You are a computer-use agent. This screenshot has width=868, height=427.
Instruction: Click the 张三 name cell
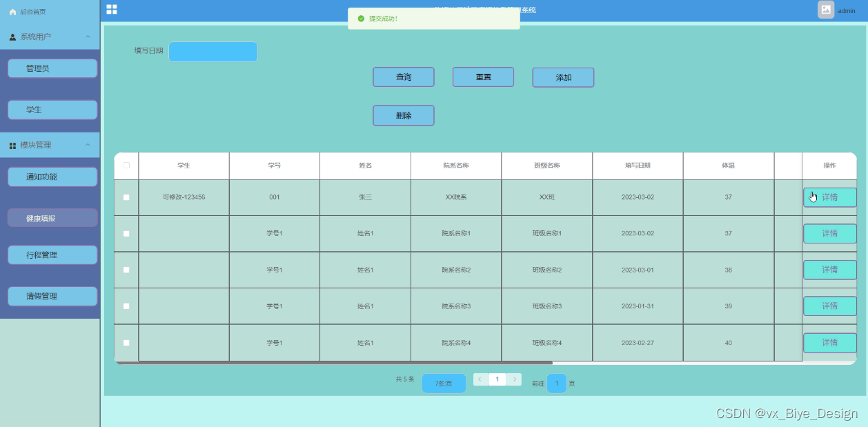click(366, 197)
